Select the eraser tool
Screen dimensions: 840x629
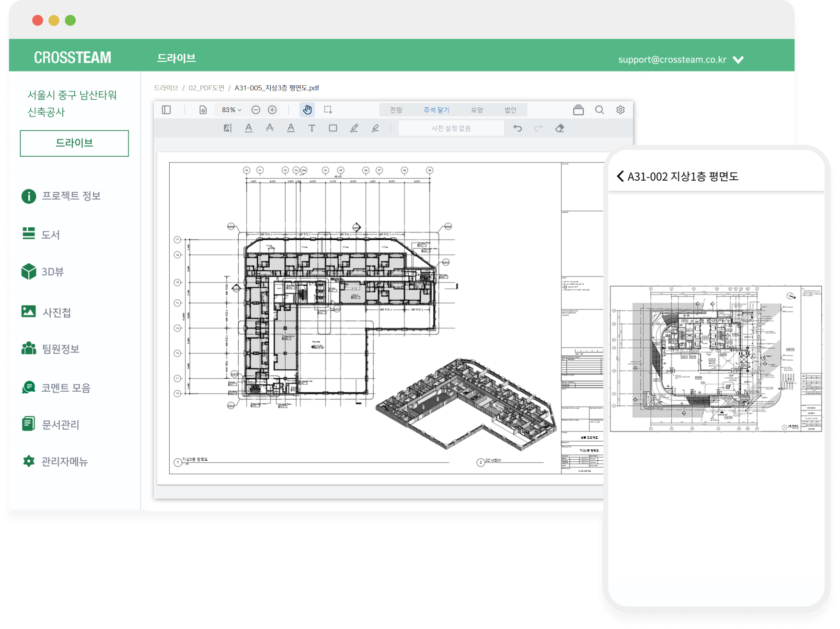click(560, 128)
